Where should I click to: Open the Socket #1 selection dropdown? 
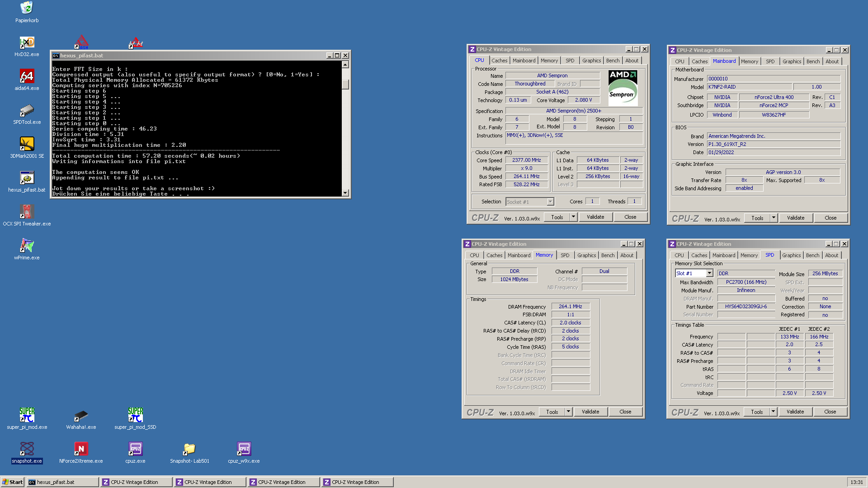[x=550, y=202]
